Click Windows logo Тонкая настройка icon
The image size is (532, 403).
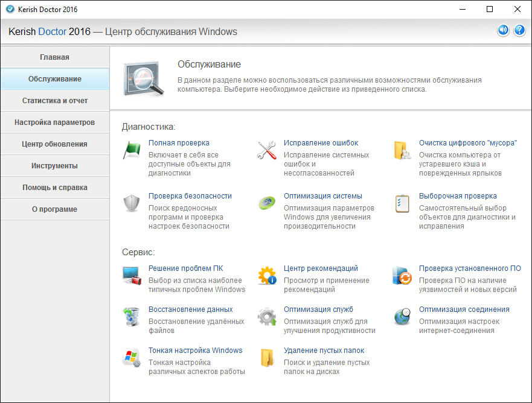pos(131,358)
